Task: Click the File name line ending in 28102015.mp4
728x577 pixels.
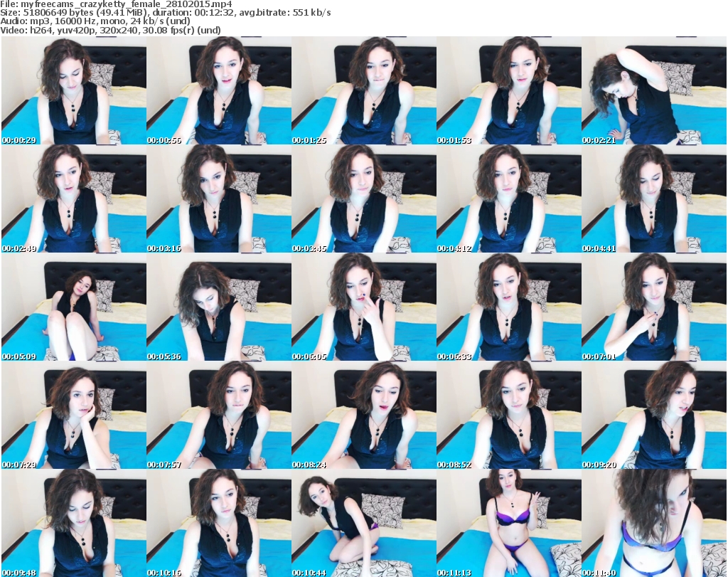Action: click(116, 4)
